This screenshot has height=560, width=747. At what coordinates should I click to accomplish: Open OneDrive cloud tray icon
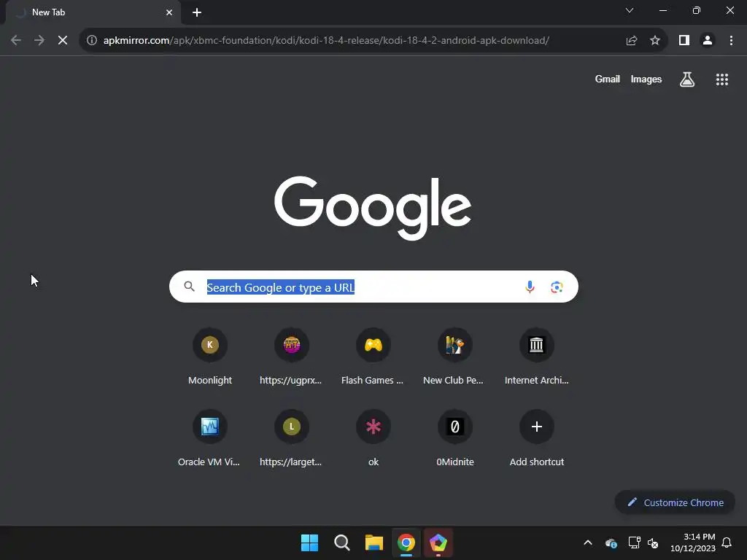click(611, 542)
